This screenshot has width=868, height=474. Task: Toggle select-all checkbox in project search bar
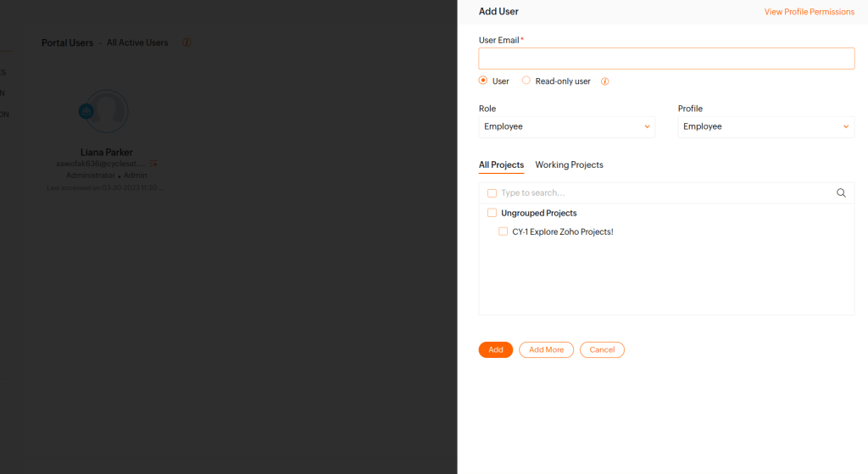492,193
